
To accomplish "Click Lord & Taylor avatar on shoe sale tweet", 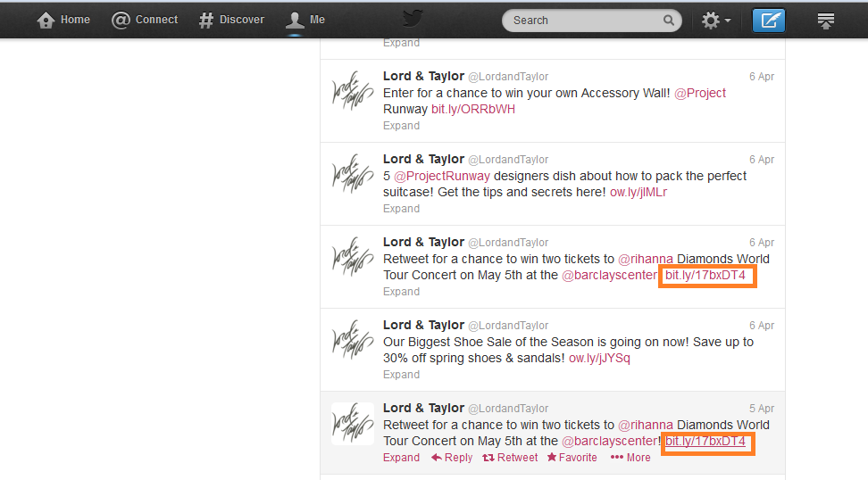I will (x=352, y=341).
